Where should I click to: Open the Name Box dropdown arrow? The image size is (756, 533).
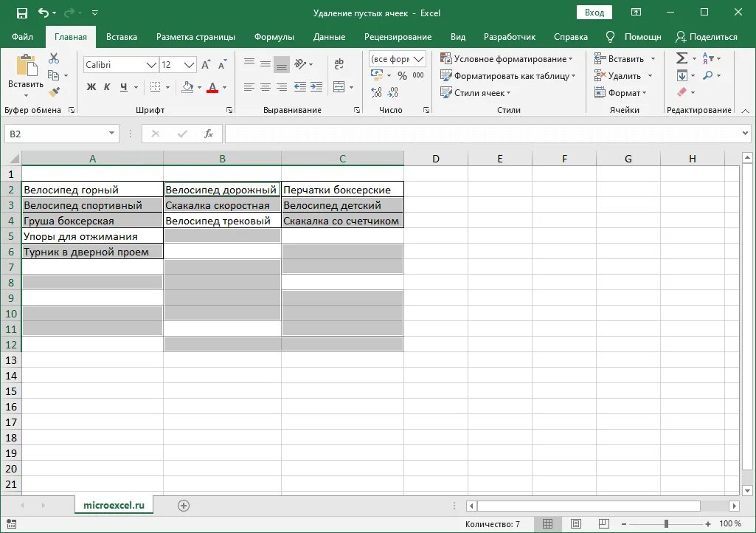pyautogui.click(x=111, y=133)
